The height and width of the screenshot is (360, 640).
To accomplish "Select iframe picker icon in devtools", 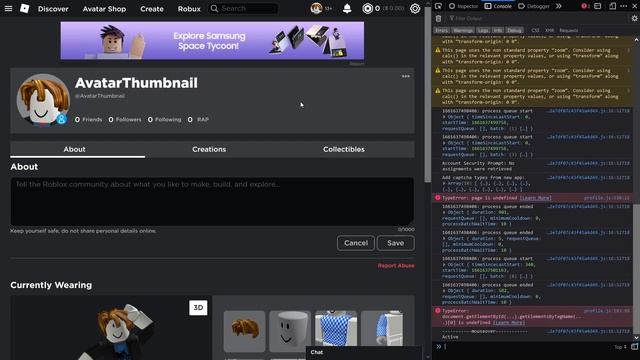I will 598,6.
